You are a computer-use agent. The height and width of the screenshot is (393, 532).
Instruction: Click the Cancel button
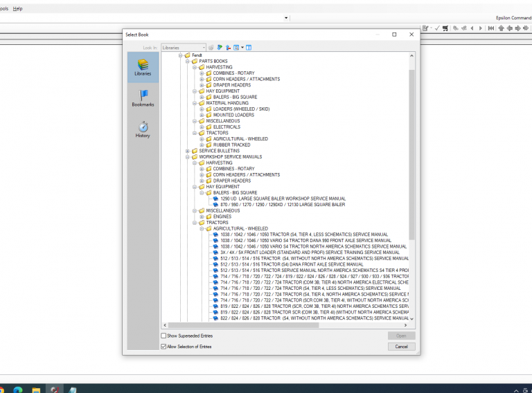click(401, 346)
